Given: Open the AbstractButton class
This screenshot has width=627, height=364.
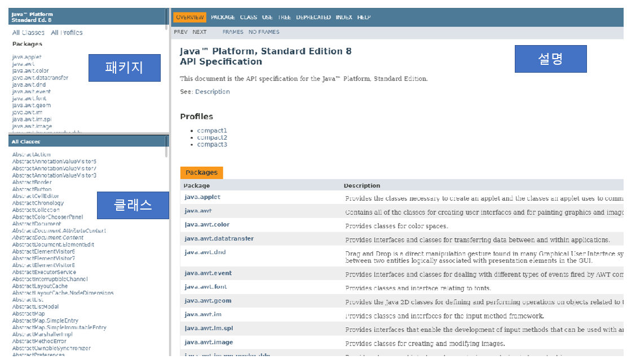Looking at the screenshot, I should pos(32,189).
